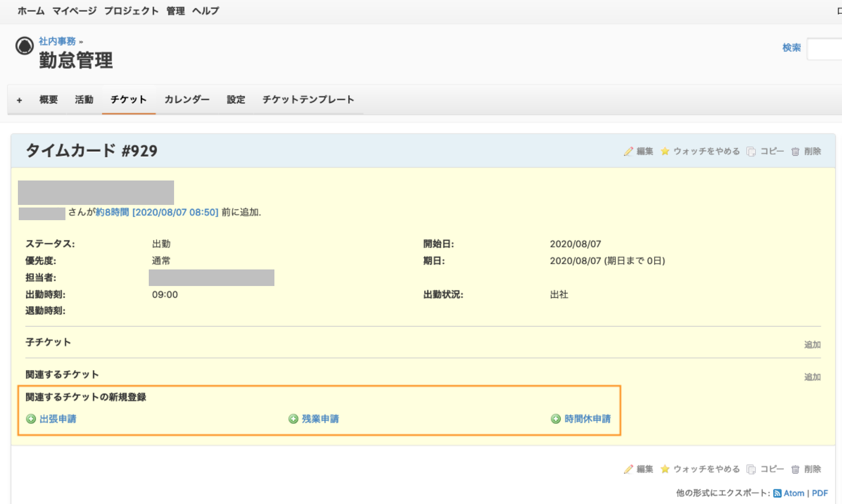Click the Atom feed icon in export options
842x504 pixels.
[x=777, y=493]
